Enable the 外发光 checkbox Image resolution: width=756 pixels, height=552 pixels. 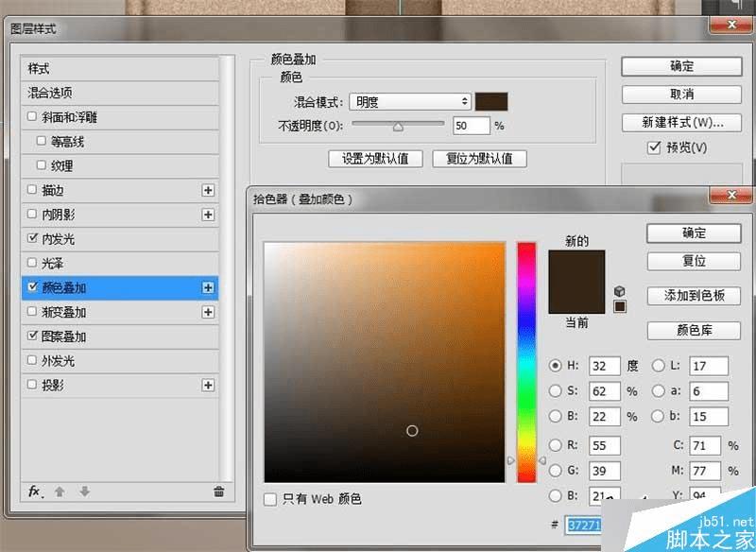(x=32, y=359)
